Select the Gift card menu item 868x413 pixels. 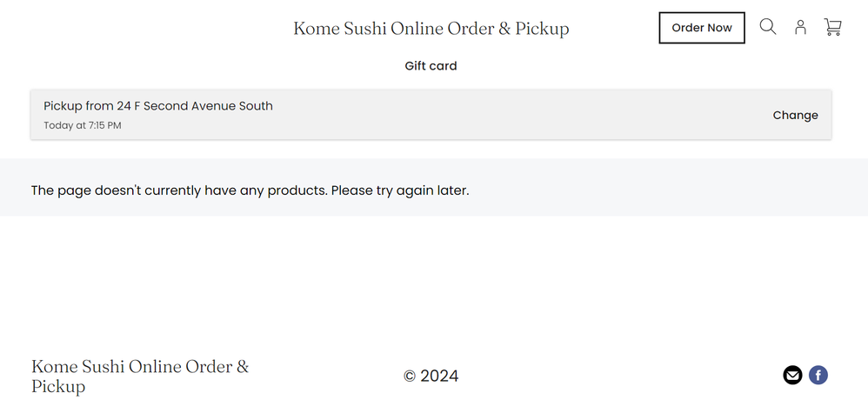click(x=431, y=66)
